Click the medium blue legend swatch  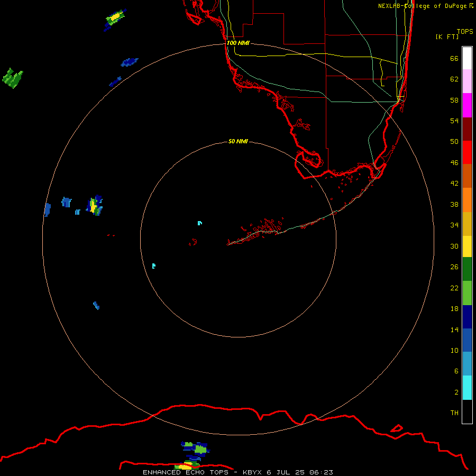point(467,340)
